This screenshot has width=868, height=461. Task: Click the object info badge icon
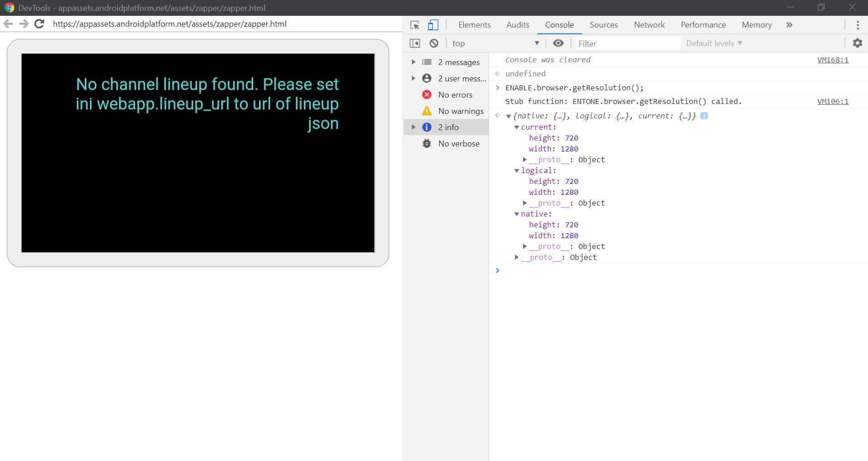click(x=704, y=116)
